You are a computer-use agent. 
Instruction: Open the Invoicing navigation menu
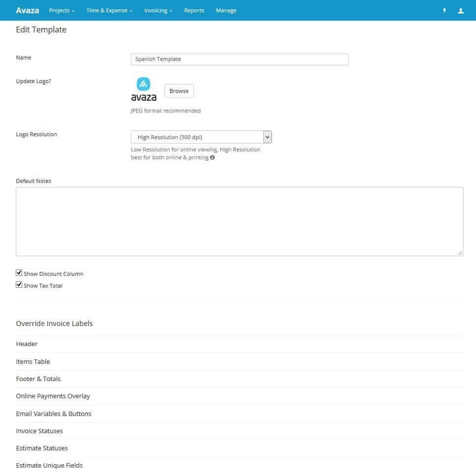158,10
